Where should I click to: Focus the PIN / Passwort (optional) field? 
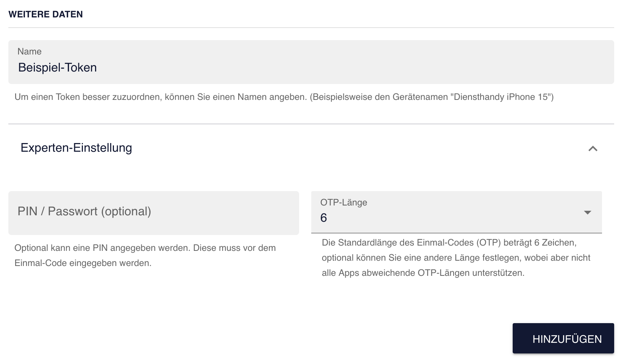154,213
